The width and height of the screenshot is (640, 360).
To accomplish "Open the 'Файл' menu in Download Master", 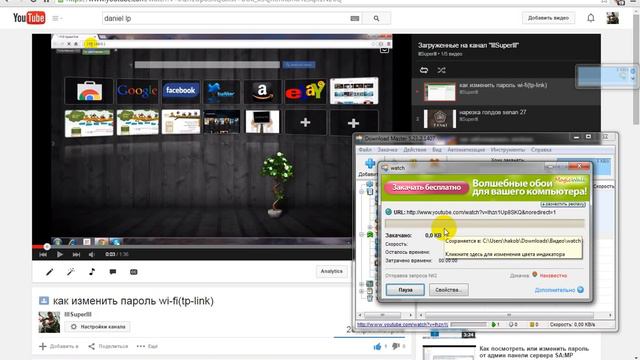I will click(365, 150).
